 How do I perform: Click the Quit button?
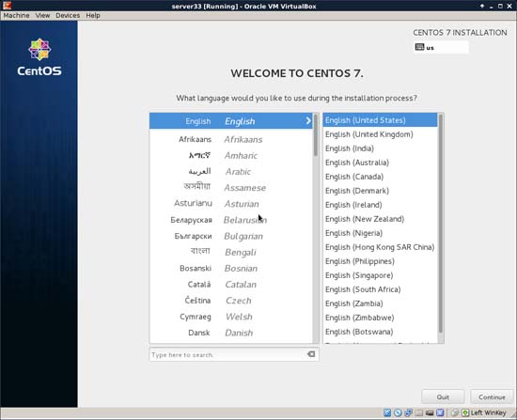pyautogui.click(x=443, y=397)
